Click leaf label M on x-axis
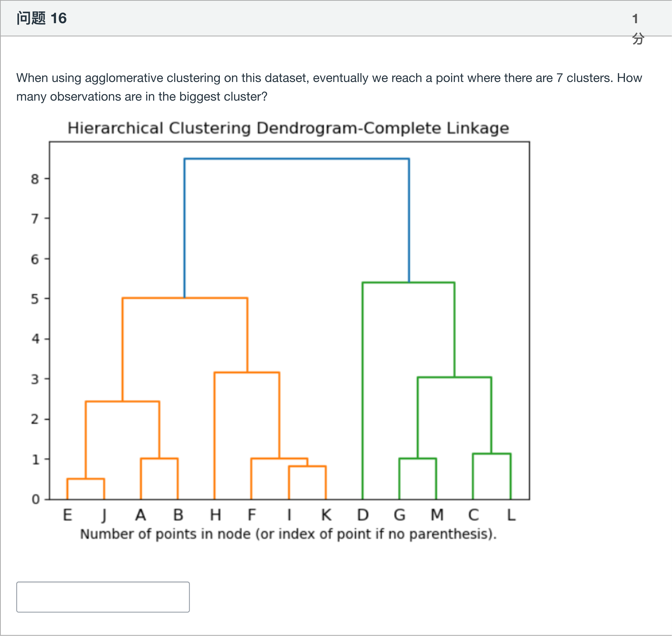The height and width of the screenshot is (636, 672). 437,515
